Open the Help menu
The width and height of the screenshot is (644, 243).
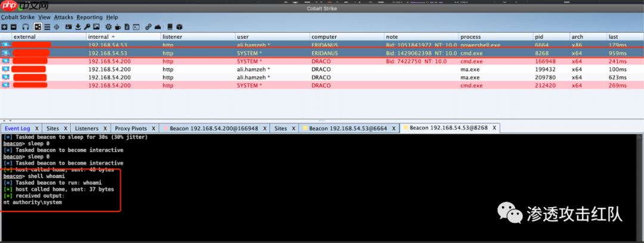(112, 17)
